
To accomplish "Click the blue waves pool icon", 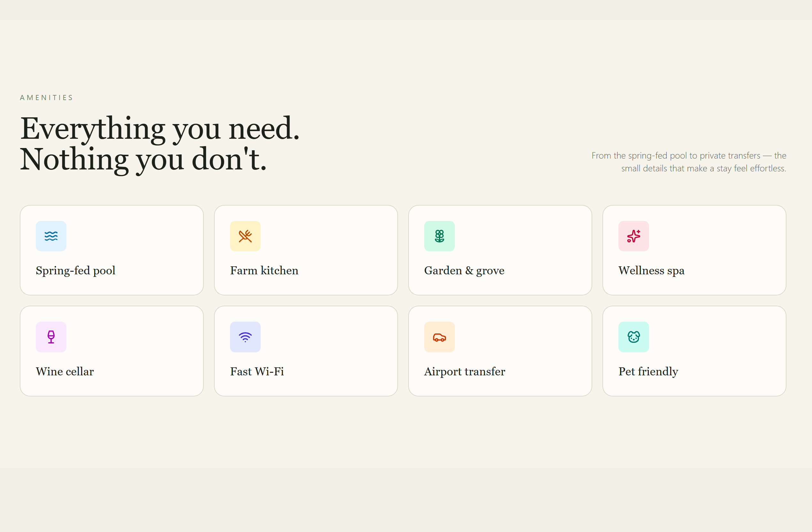I will 51,236.
